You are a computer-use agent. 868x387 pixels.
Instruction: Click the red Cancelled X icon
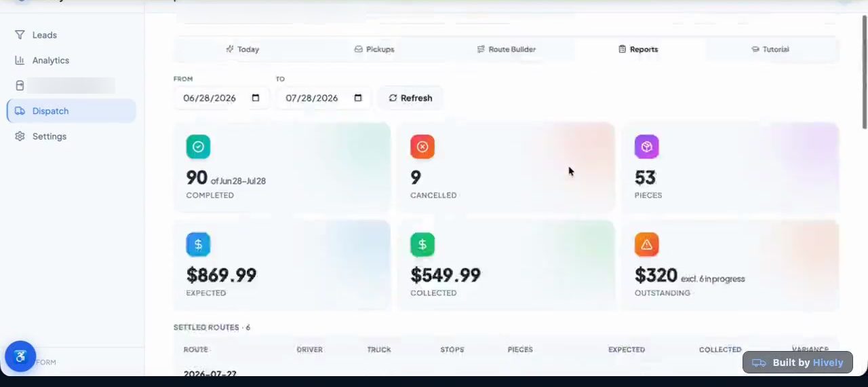(x=422, y=147)
